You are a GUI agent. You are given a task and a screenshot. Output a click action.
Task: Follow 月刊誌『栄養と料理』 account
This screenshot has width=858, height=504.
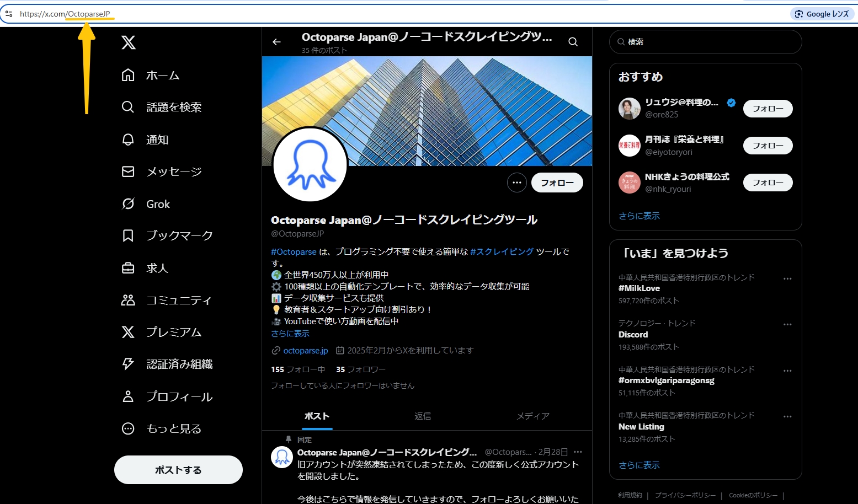pos(768,146)
